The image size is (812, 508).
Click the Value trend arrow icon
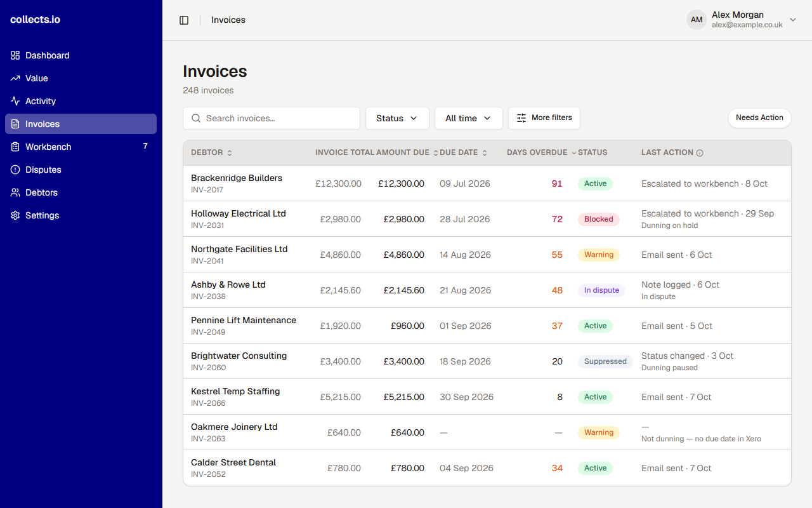pyautogui.click(x=15, y=78)
